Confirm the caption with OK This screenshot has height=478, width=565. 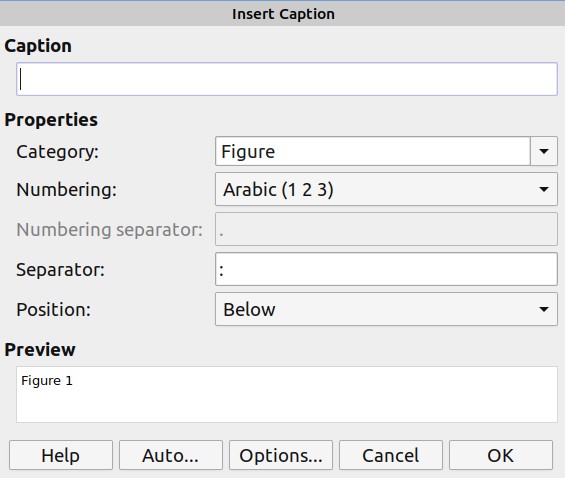(x=501, y=455)
